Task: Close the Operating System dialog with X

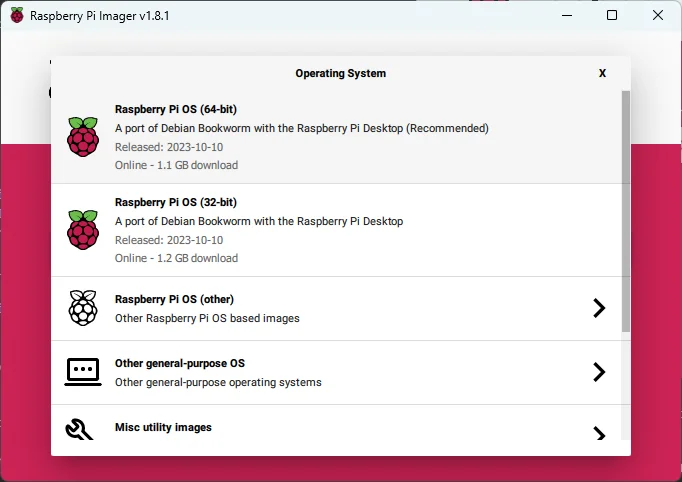Action: click(602, 73)
